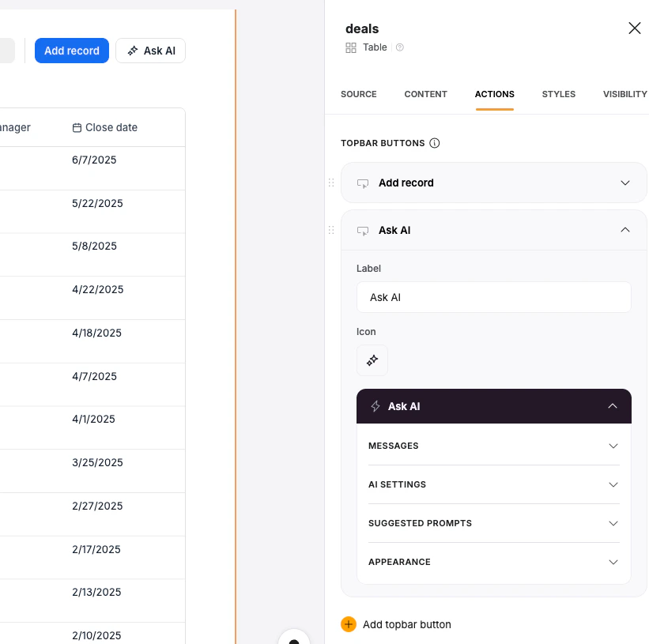Click the Ask AI button in the table topbar
This screenshot has width=649, height=644.
coord(151,51)
